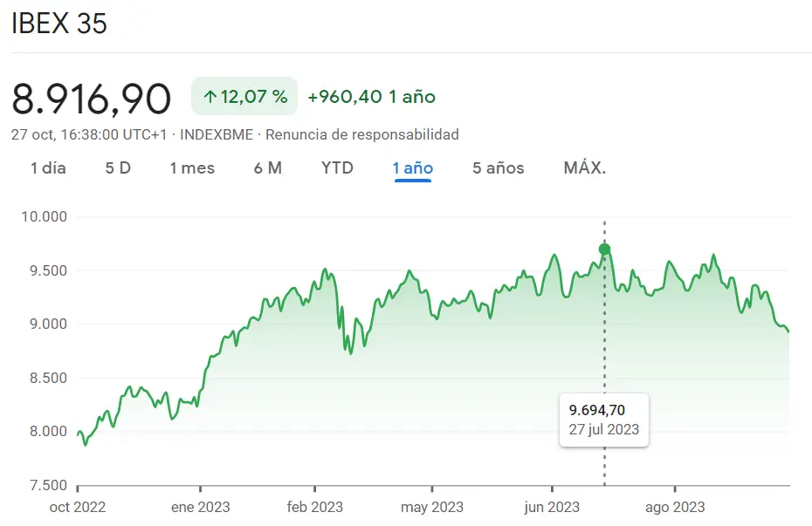Show the 1 mes chart range
The width and height of the screenshot is (812, 526).
pyautogui.click(x=192, y=168)
